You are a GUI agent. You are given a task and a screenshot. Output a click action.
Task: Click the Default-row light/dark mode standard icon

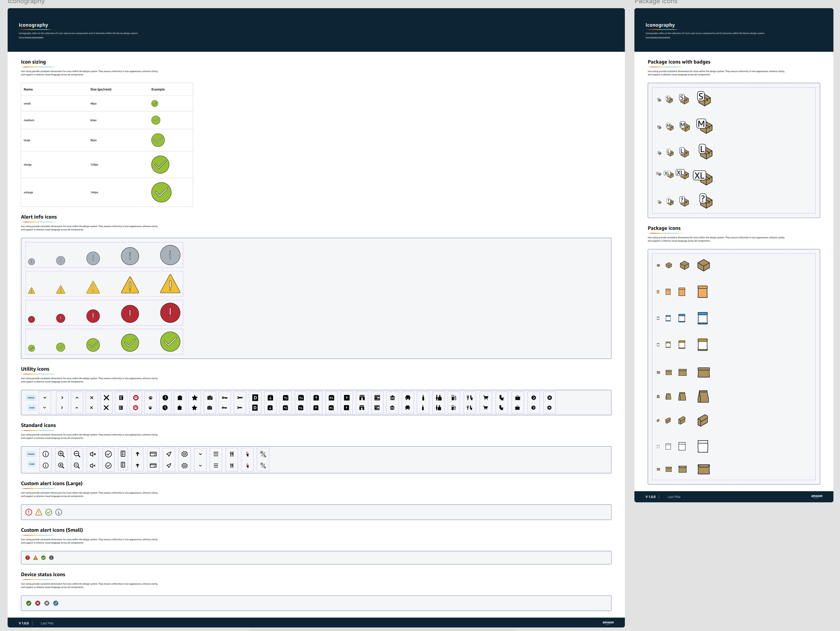(x=263, y=454)
